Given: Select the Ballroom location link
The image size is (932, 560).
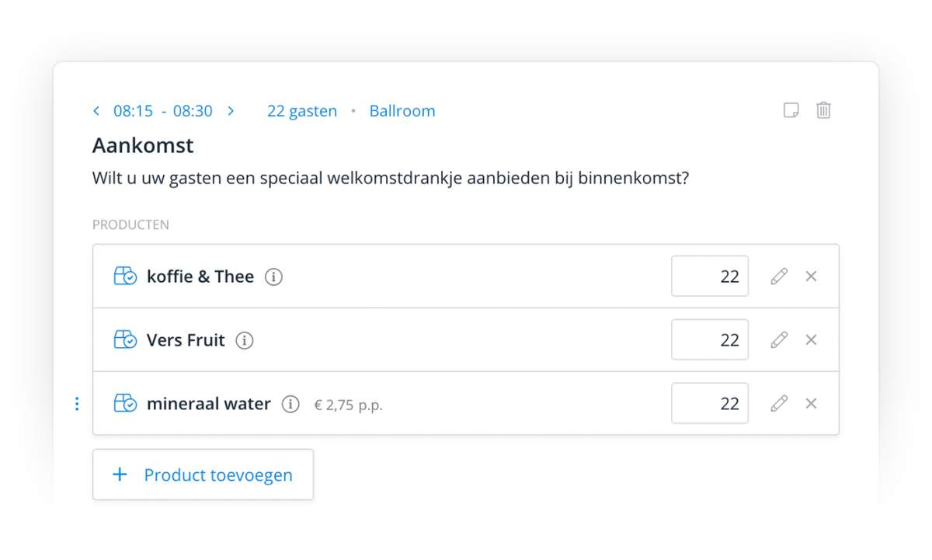Looking at the screenshot, I should point(402,111).
